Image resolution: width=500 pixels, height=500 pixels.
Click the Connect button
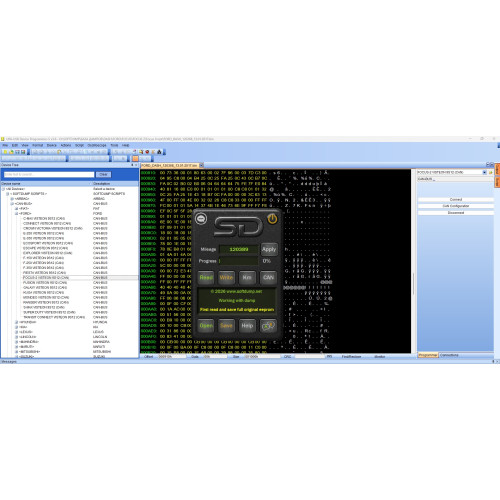click(x=456, y=199)
